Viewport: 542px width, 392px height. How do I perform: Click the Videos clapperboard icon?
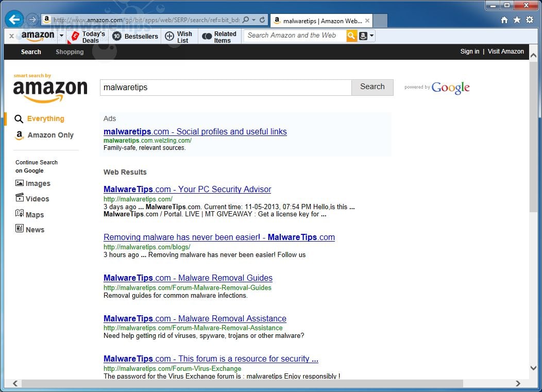tap(20, 197)
